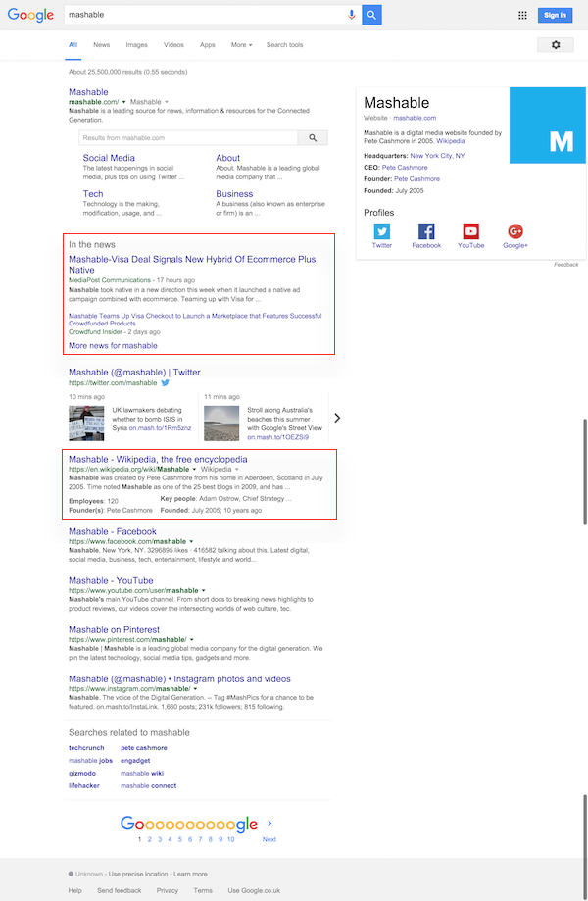588x901 pixels.
Task: Expand the pinterest.com/mashable result dropdown
Action: (x=192, y=639)
